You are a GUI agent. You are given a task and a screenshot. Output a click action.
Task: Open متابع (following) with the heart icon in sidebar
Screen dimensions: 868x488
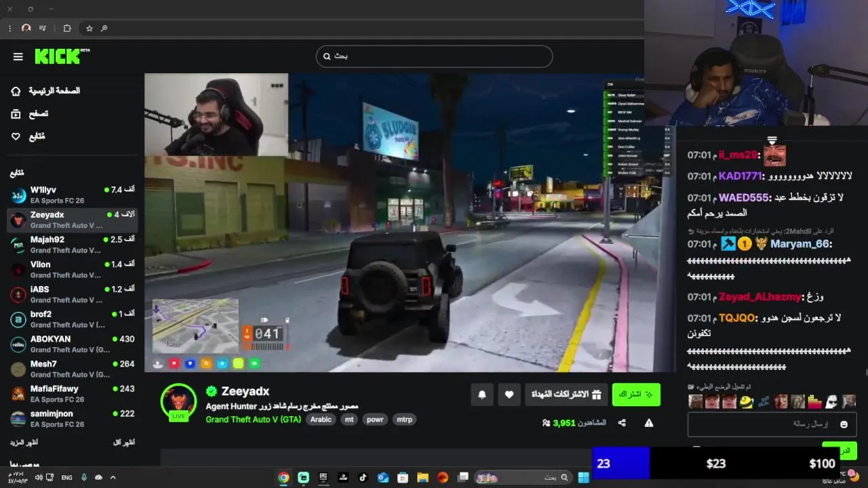coord(28,136)
